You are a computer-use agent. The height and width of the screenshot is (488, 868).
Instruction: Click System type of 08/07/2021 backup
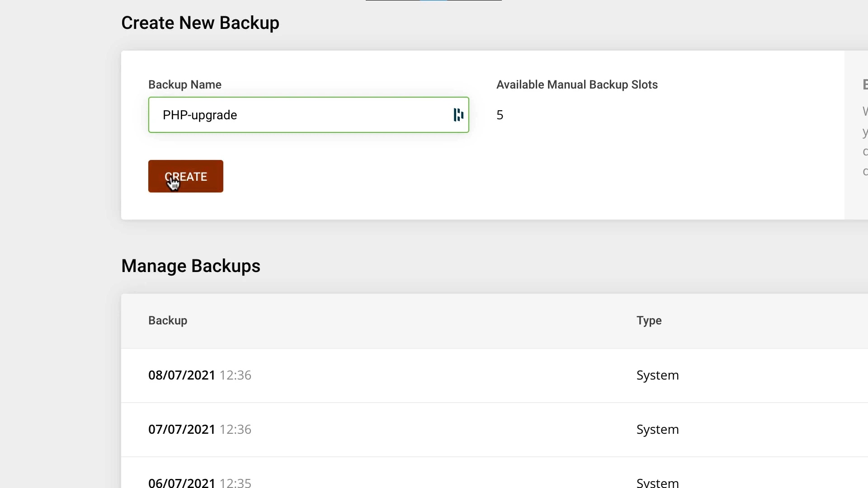tap(657, 375)
